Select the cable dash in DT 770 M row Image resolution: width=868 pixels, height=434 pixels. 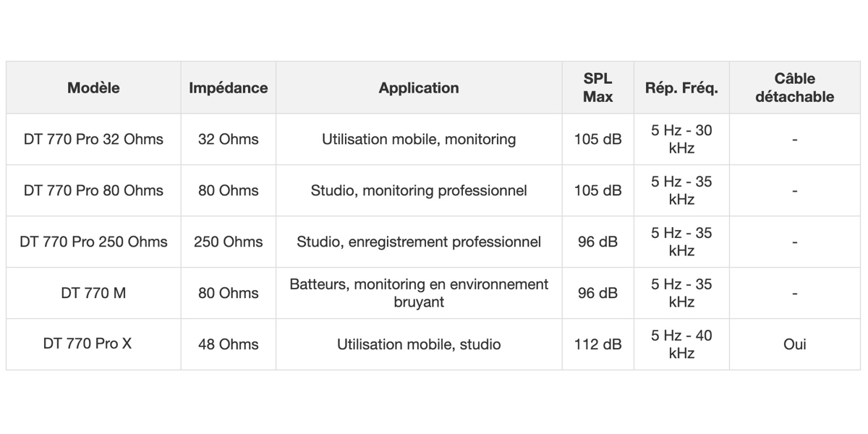(x=795, y=293)
